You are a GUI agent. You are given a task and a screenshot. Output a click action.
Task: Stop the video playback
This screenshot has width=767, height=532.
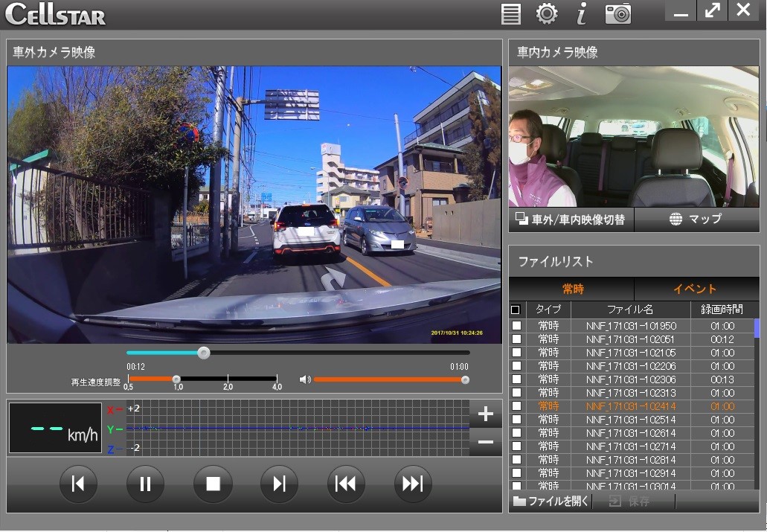[213, 484]
